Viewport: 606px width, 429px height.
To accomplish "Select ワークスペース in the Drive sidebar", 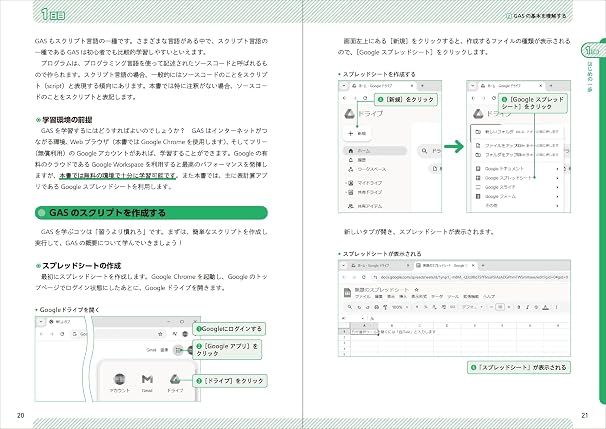I will 371,169.
